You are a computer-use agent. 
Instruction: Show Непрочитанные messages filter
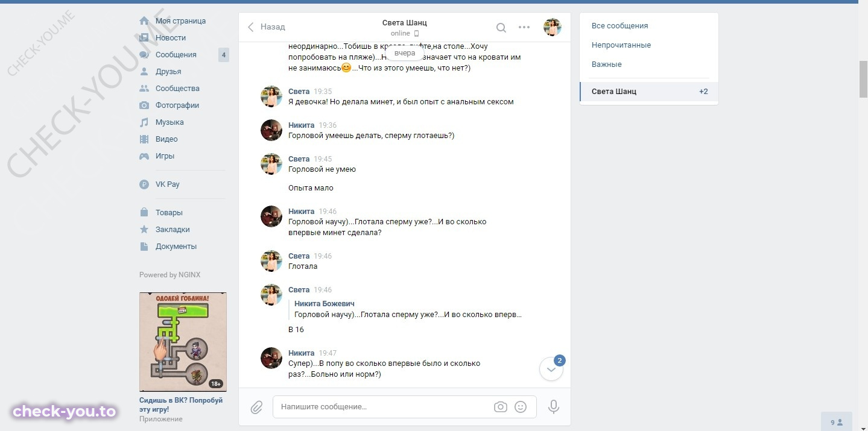coord(621,45)
